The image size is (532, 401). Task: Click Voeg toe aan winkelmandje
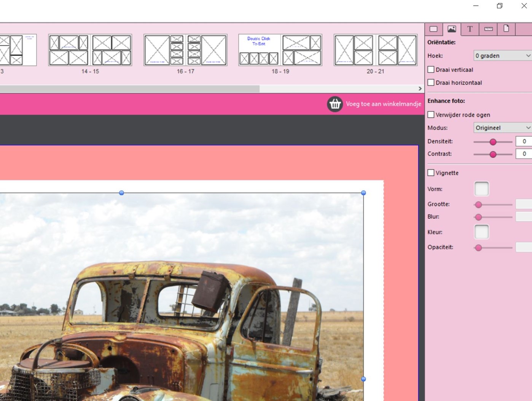pos(383,104)
